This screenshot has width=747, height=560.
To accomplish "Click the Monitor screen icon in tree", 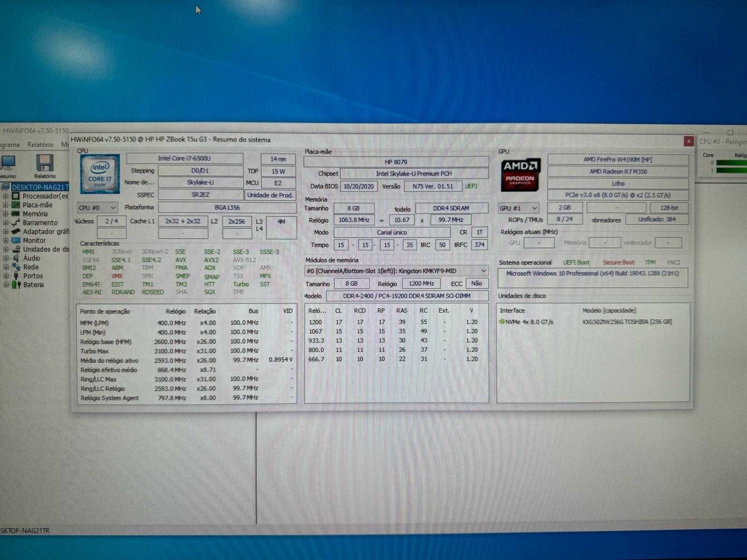I will point(16,240).
